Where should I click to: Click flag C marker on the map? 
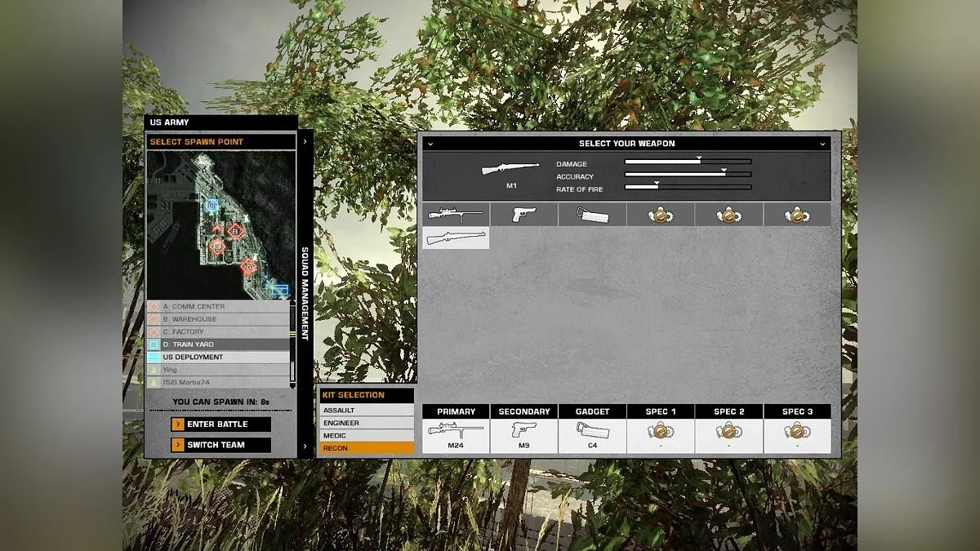click(x=216, y=245)
